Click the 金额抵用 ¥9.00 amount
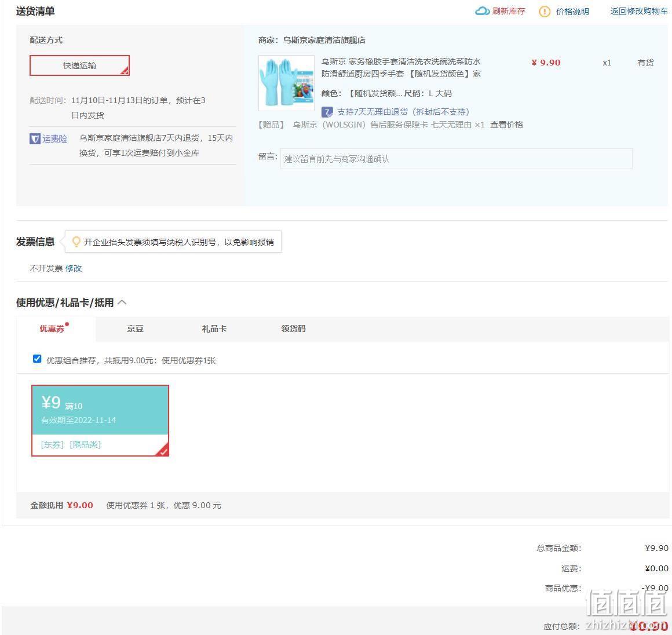This screenshot has width=672, height=635. coord(80,505)
